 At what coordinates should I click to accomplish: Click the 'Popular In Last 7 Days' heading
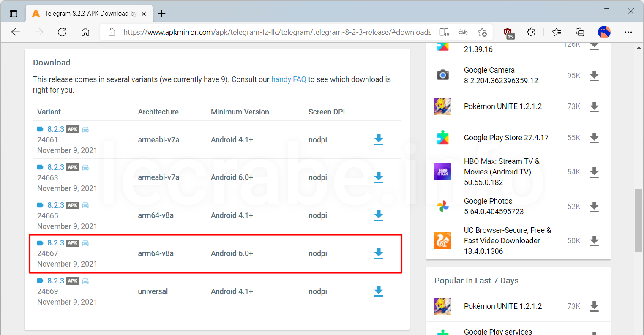pyautogui.click(x=476, y=281)
